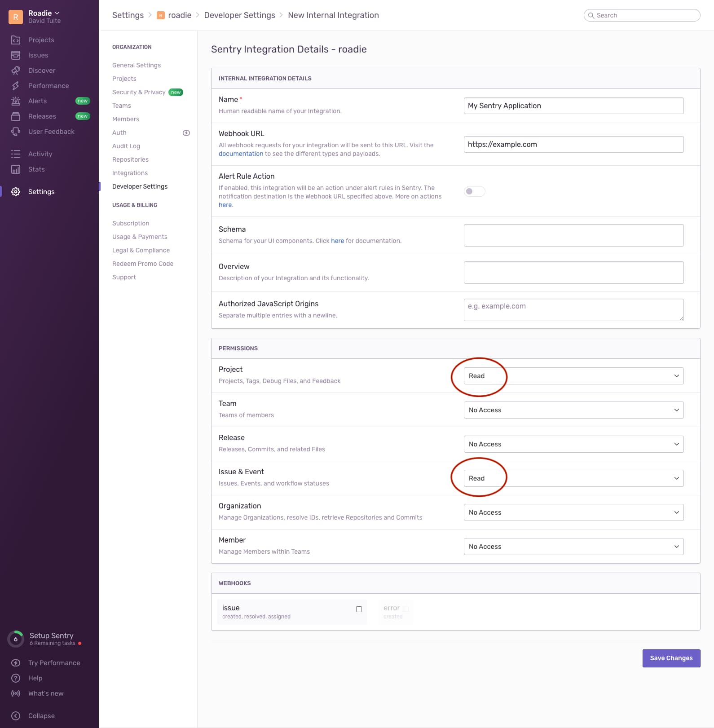
Task: Open the Repositories settings page
Action: [x=130, y=159]
